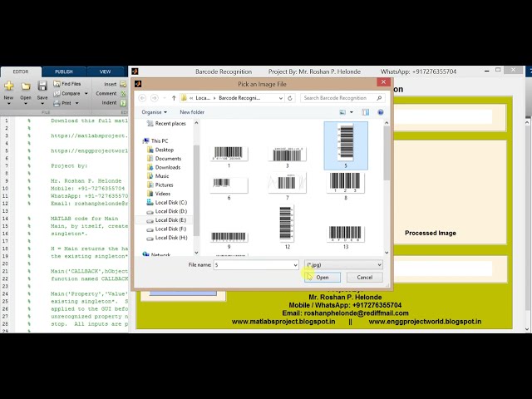Click the search magnifier icon
This screenshot has height=399, width=532.
coord(379,98)
